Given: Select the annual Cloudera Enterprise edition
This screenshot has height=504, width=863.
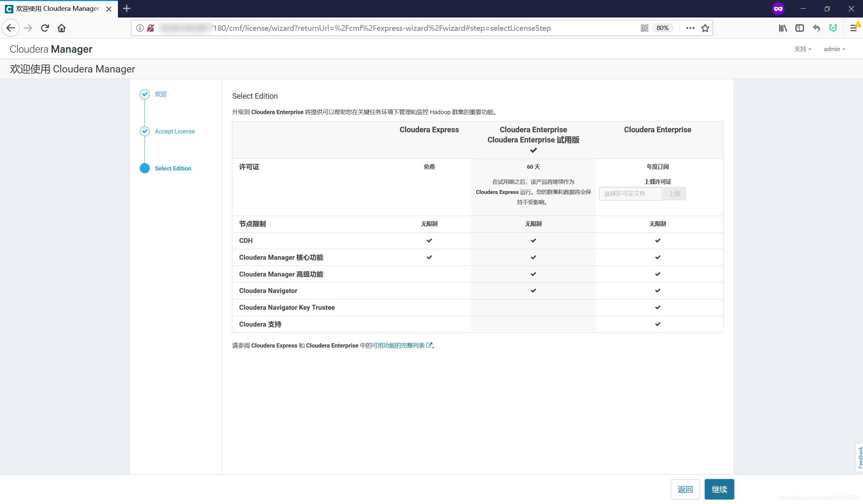Looking at the screenshot, I should point(657,130).
